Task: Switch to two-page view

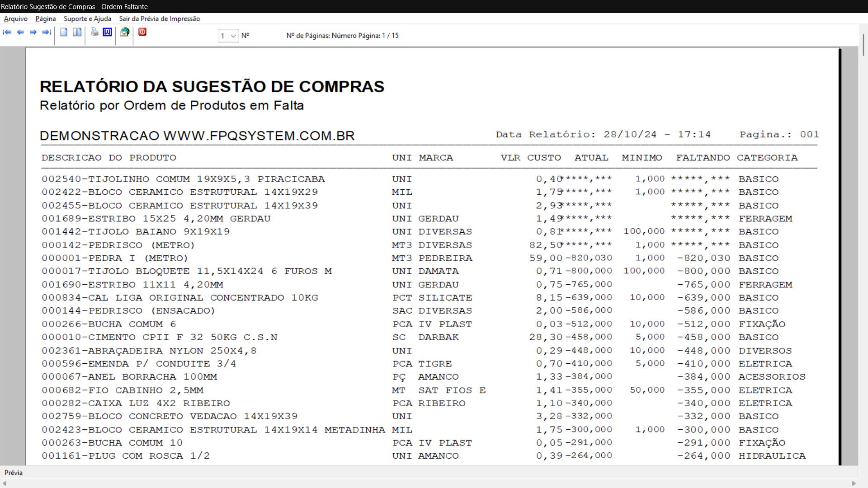Action: pyautogui.click(x=77, y=32)
